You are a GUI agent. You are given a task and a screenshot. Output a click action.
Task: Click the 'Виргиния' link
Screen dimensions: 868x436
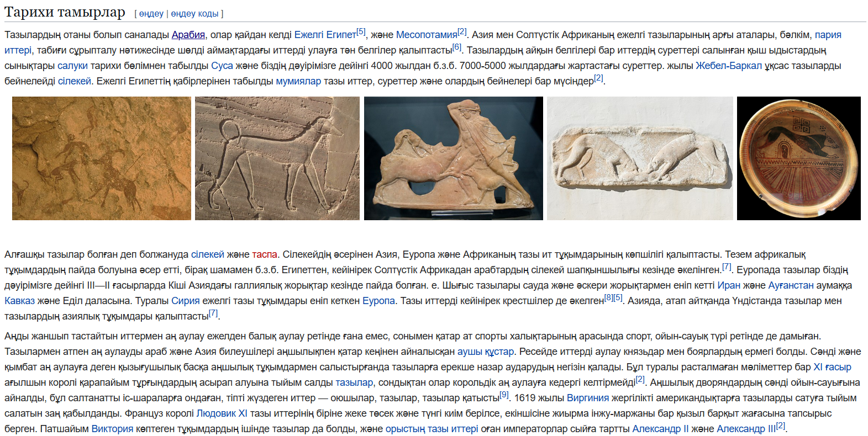pyautogui.click(x=588, y=398)
